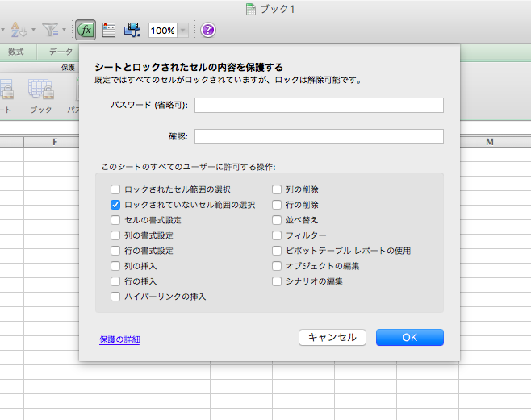Open the 100% zoom dropdown
The height and width of the screenshot is (420, 531).
click(x=183, y=30)
